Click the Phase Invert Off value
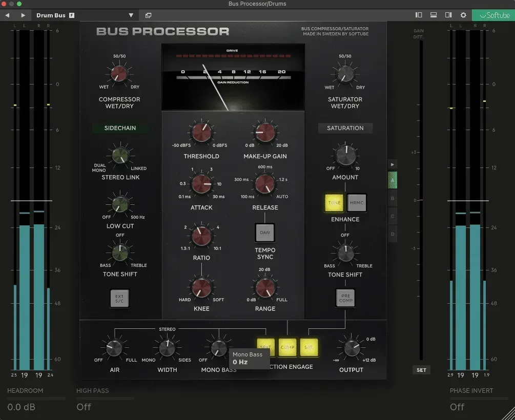 click(457, 407)
